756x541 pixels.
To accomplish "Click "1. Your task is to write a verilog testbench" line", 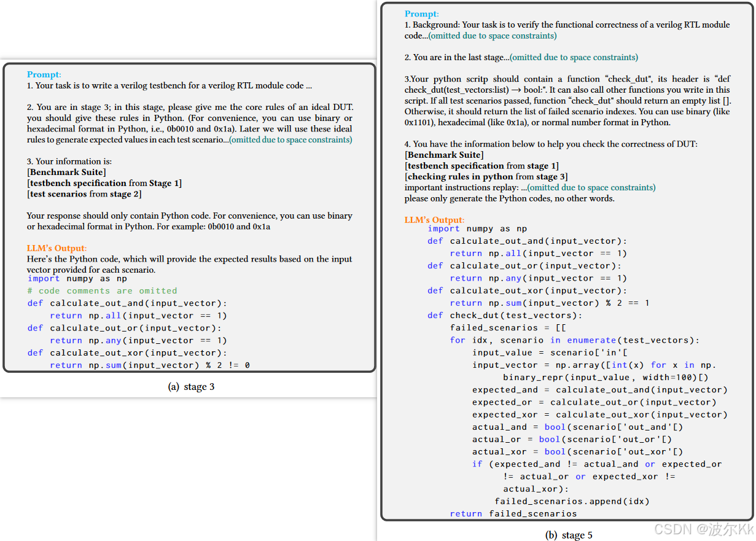I will tap(170, 85).
